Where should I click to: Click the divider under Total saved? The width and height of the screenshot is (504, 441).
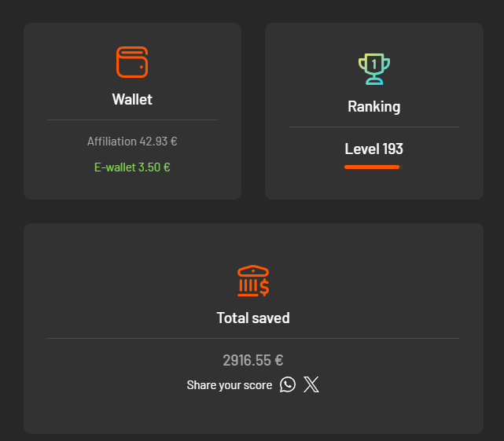(254, 339)
